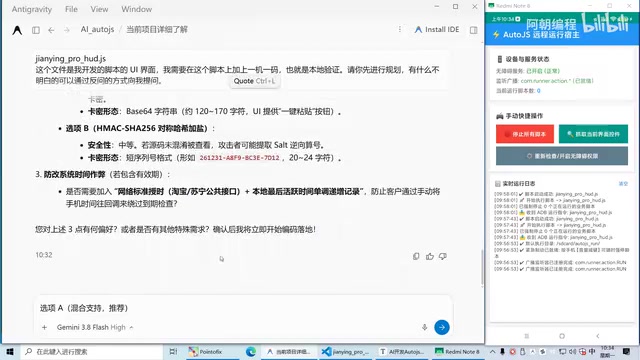The image size is (640, 360).
Task: Open input method 中 tray indicator
Action: (592, 351)
